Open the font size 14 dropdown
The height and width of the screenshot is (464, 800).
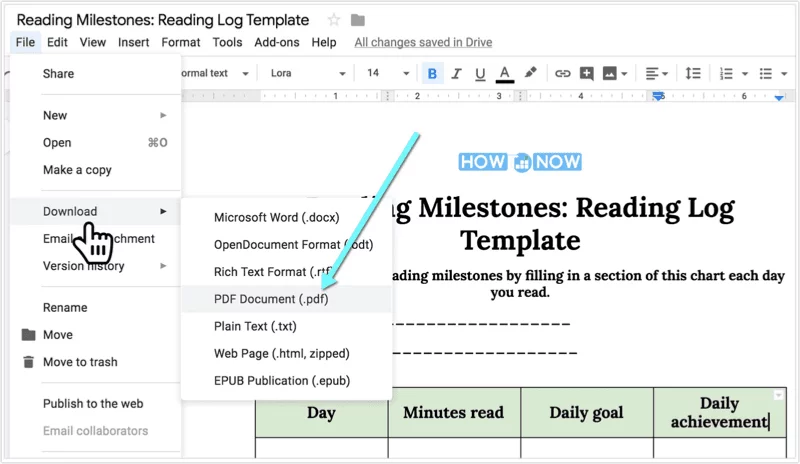[x=388, y=74]
